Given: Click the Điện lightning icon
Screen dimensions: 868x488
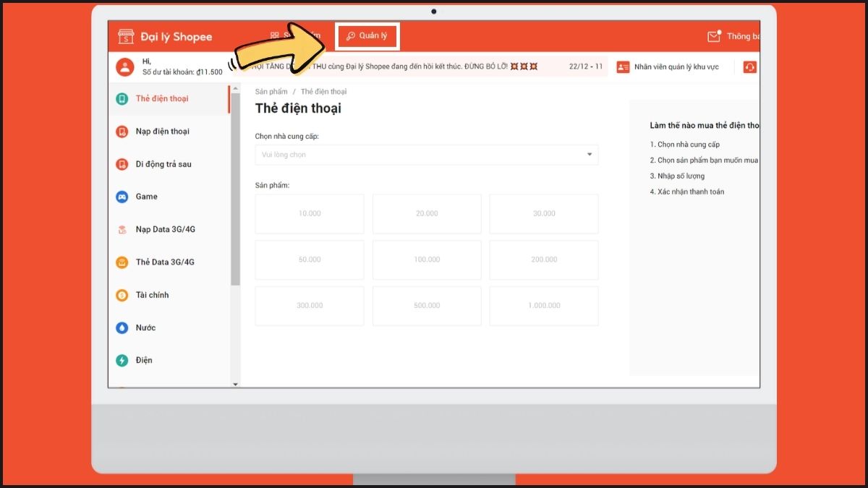Looking at the screenshot, I should pos(122,360).
